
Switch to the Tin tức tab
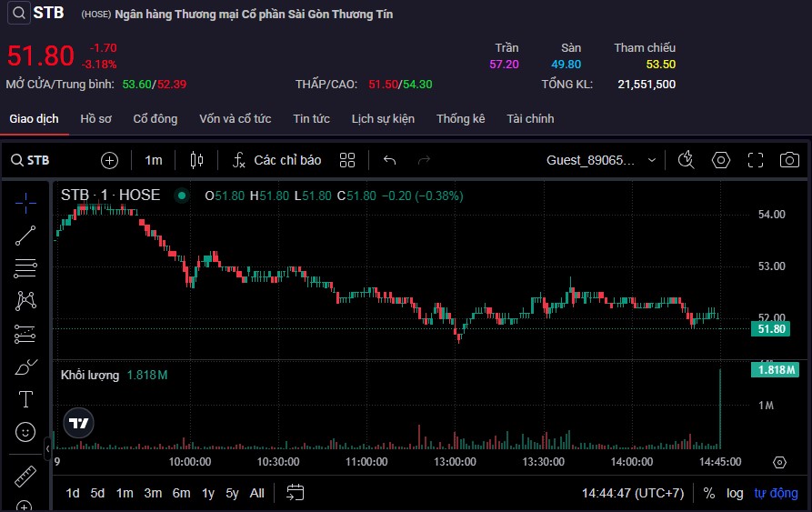click(x=311, y=119)
